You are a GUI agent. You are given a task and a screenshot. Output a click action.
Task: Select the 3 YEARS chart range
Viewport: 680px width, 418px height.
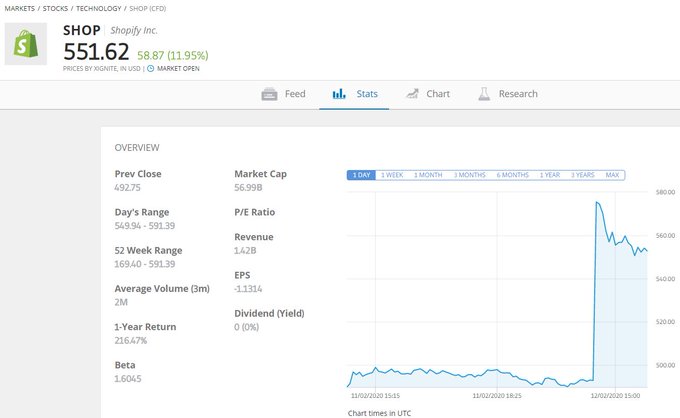click(x=582, y=175)
